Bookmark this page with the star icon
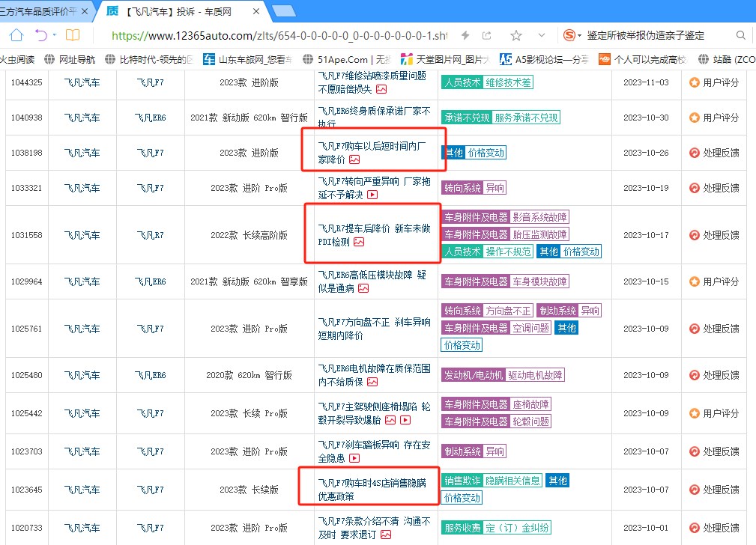 516,35
